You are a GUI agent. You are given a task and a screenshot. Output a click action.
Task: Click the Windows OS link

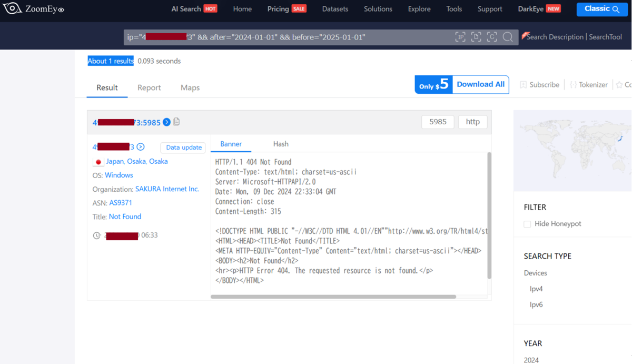click(x=119, y=175)
